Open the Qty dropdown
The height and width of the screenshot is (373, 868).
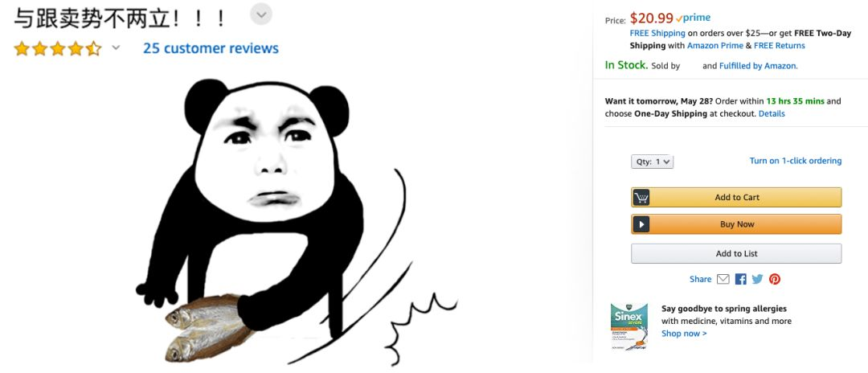click(x=652, y=162)
